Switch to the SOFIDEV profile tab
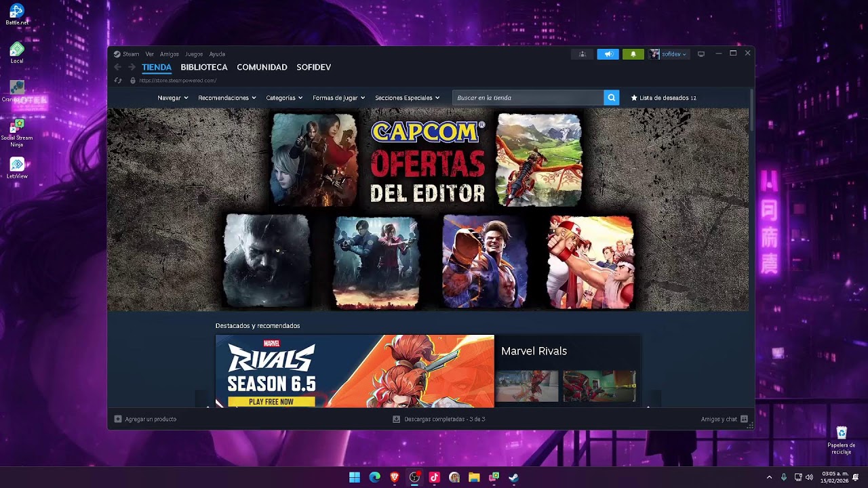 pos(313,67)
